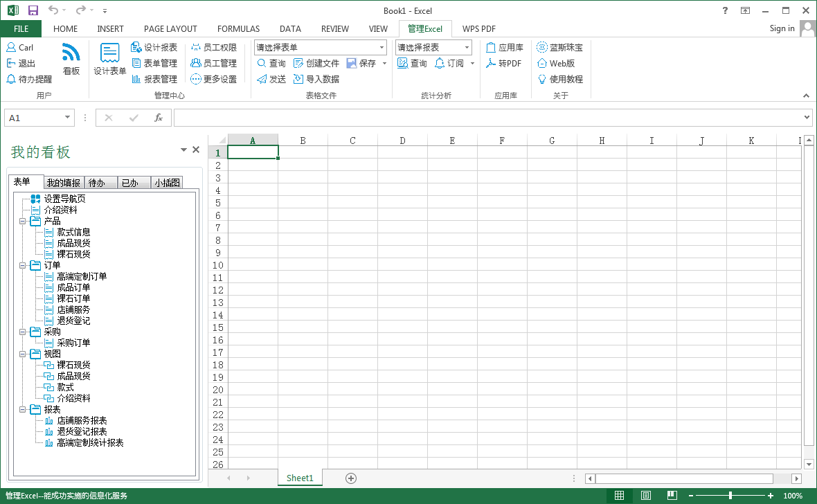The width and height of the screenshot is (817, 504).
Task: Click 导入数据 import data
Action: [x=316, y=79]
